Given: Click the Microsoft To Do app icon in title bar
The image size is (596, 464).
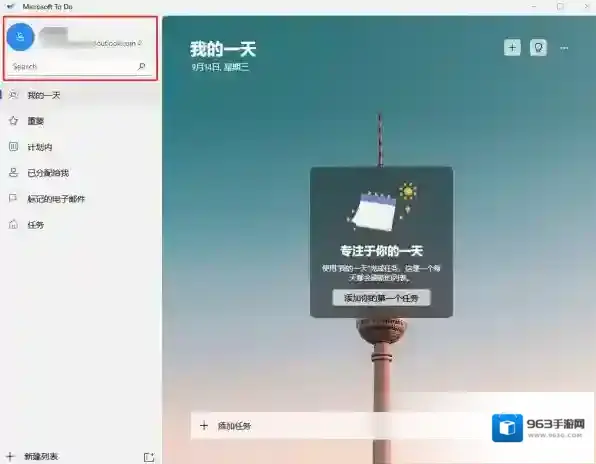Looking at the screenshot, I should pos(11,6).
